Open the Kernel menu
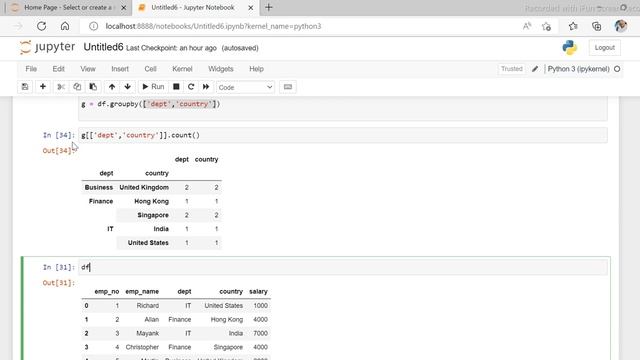 point(182,69)
